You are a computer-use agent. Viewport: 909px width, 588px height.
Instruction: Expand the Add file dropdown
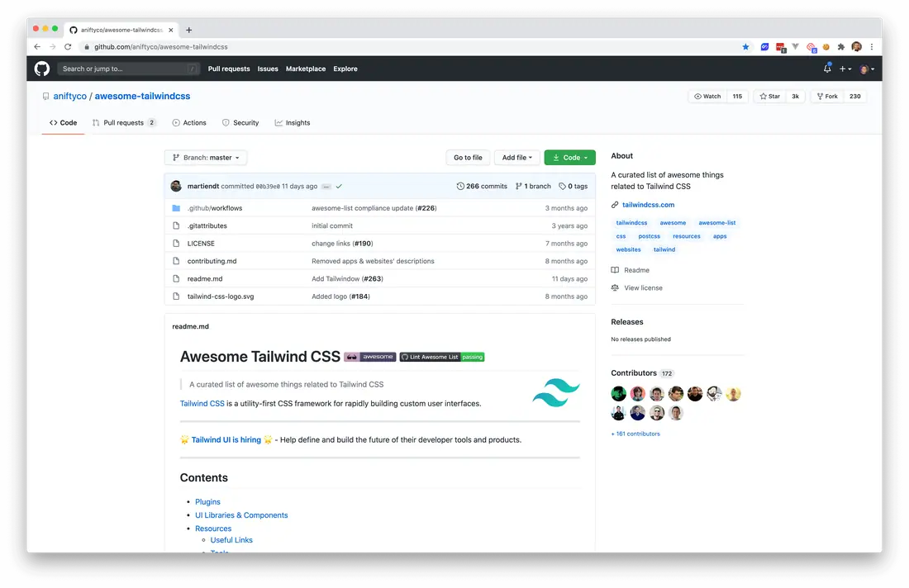tap(517, 158)
